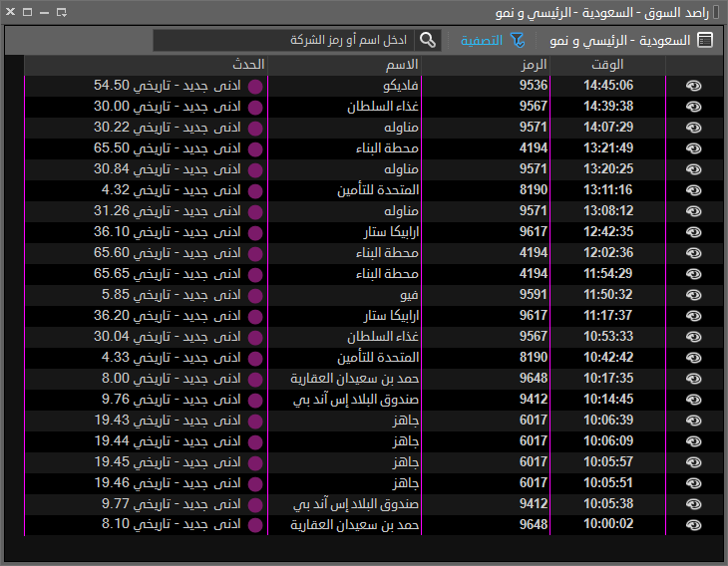Sort by the الرمز column header
This screenshot has width=728, height=566.
coord(534,64)
